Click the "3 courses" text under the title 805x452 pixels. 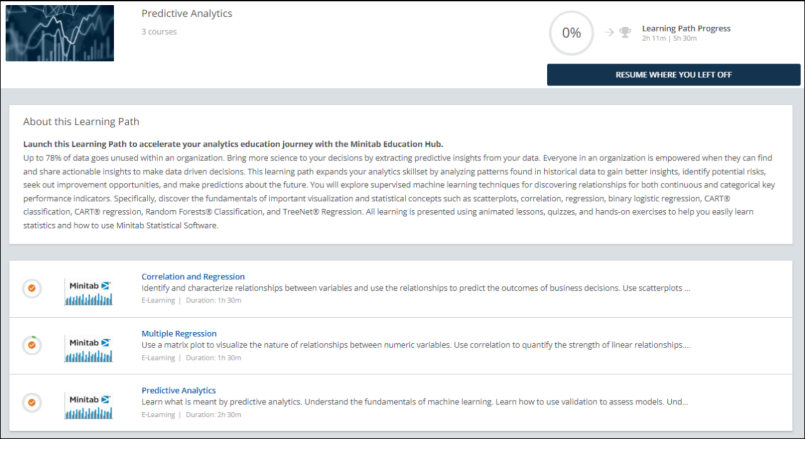[159, 32]
